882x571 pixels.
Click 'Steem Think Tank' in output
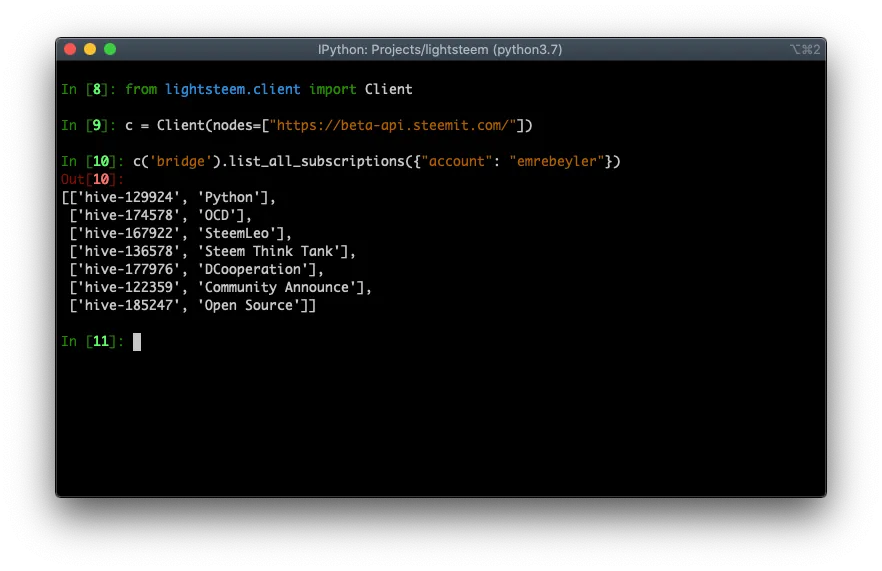coord(269,251)
